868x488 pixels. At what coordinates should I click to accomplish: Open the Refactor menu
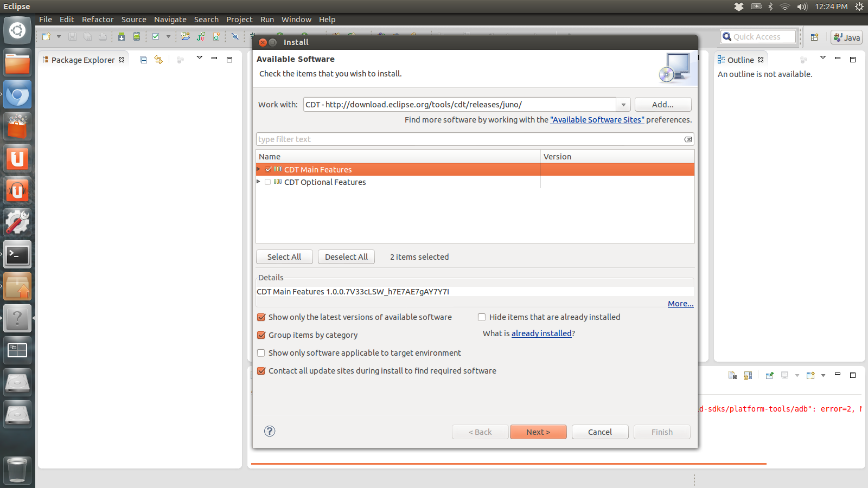point(98,20)
